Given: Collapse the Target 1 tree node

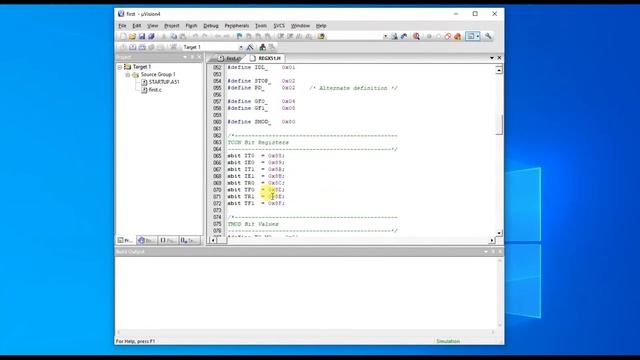Looking at the screenshot, I should click(120, 67).
